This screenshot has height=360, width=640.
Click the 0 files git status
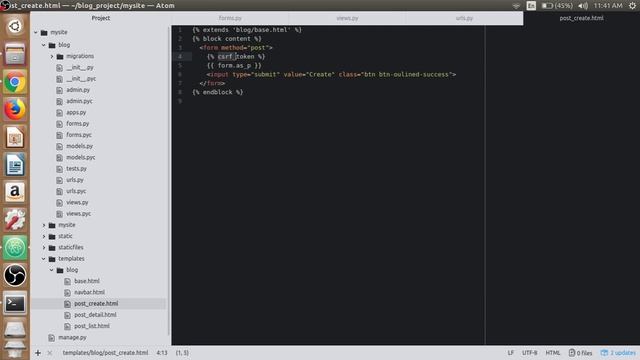(x=580, y=353)
